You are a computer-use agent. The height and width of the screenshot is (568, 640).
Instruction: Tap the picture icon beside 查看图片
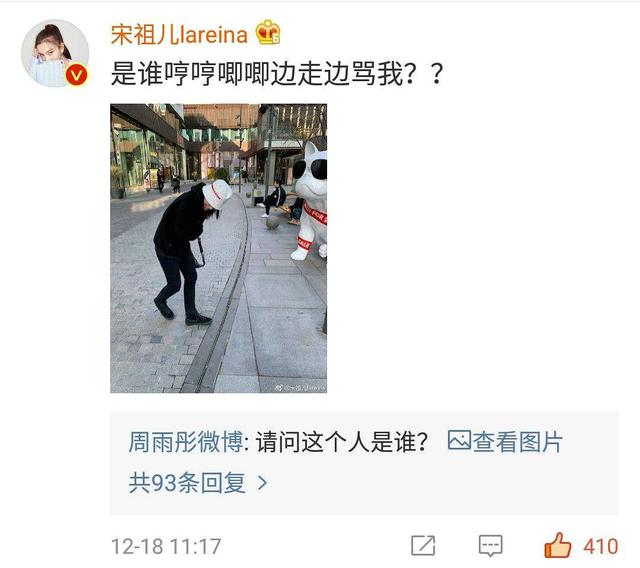tap(459, 440)
